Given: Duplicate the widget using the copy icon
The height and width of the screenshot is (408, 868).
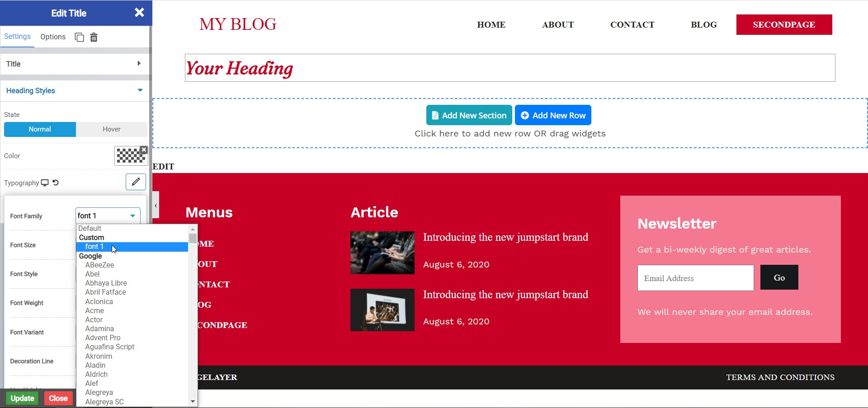Looking at the screenshot, I should click(79, 37).
